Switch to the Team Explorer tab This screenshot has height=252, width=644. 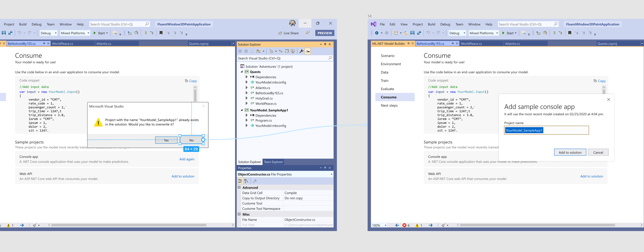click(x=273, y=162)
